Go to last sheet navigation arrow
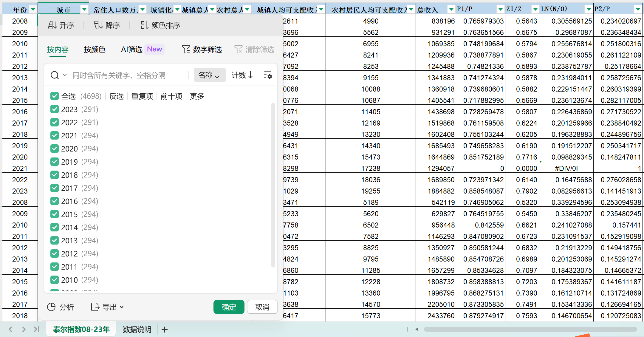 (x=37, y=330)
